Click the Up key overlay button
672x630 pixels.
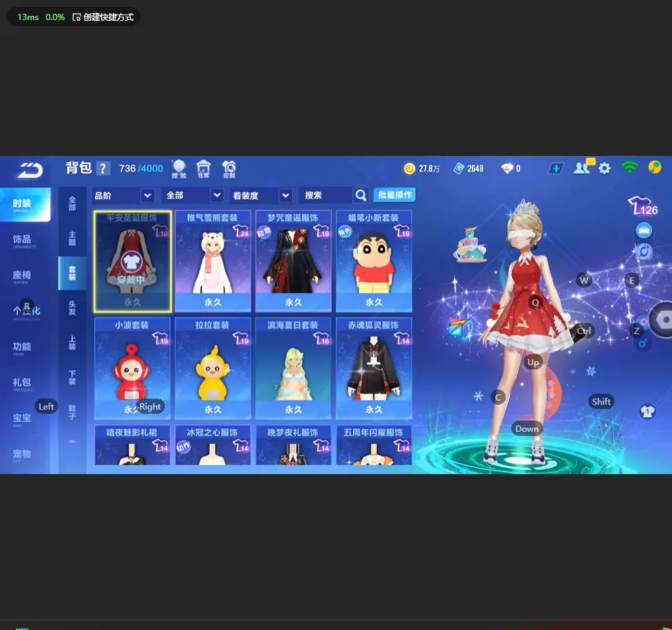click(533, 362)
